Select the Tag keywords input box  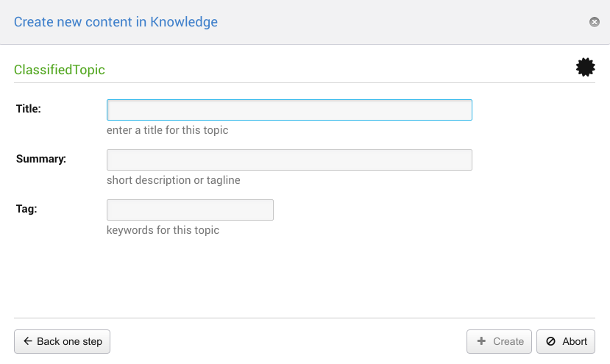click(x=190, y=210)
